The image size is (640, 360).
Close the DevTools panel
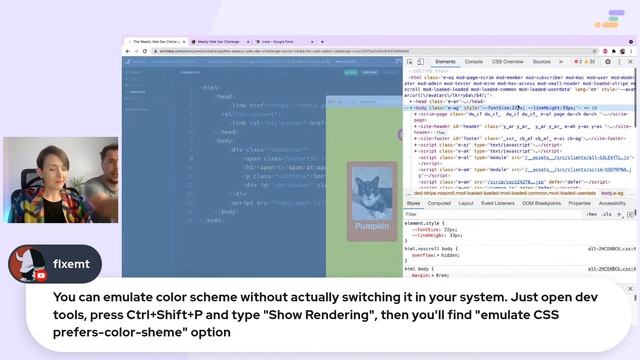[x=630, y=62]
